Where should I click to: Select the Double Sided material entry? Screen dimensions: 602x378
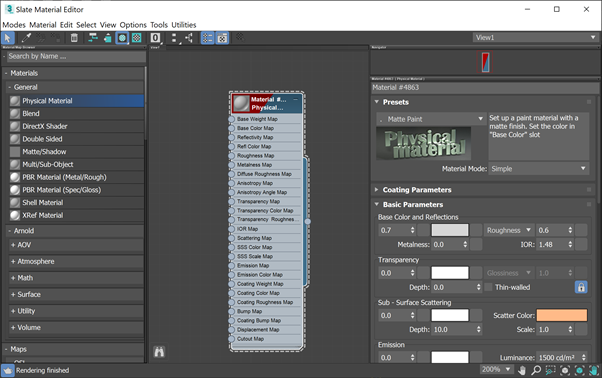[76, 139]
